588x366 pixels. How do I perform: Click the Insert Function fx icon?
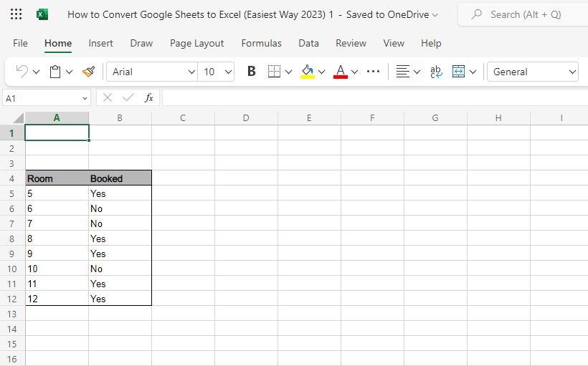[x=148, y=98]
